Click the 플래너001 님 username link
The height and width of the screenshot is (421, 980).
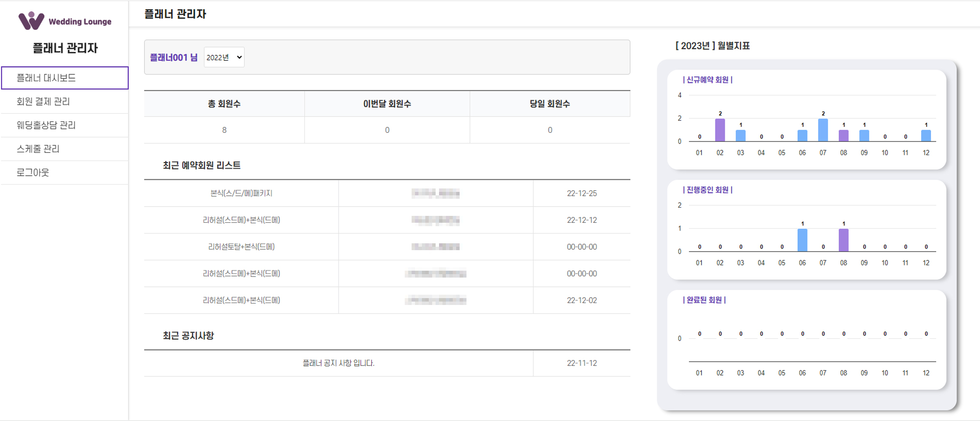173,57
